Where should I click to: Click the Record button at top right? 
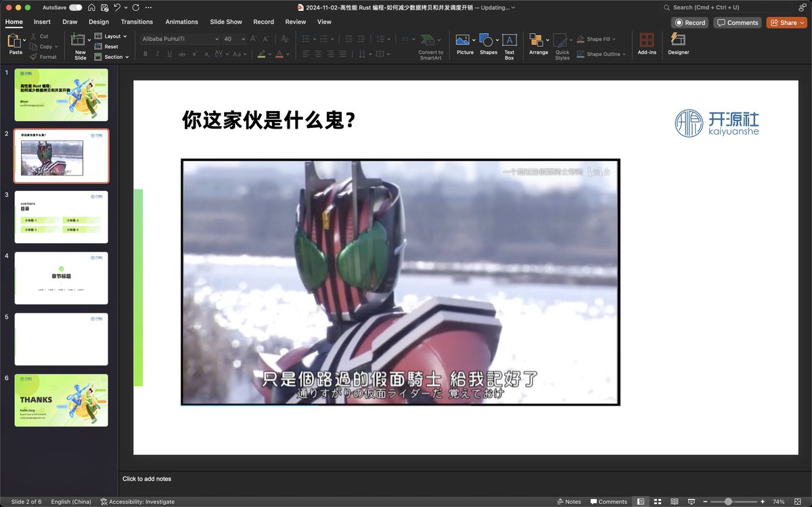690,22
